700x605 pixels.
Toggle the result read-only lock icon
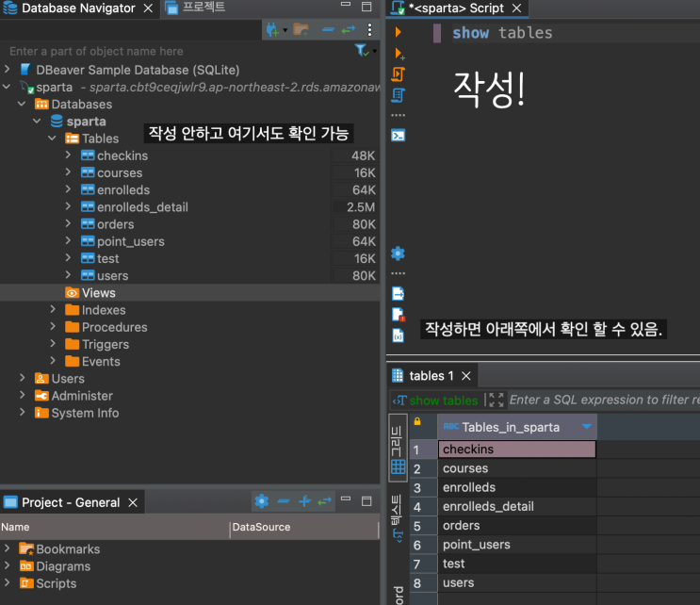coord(417,421)
